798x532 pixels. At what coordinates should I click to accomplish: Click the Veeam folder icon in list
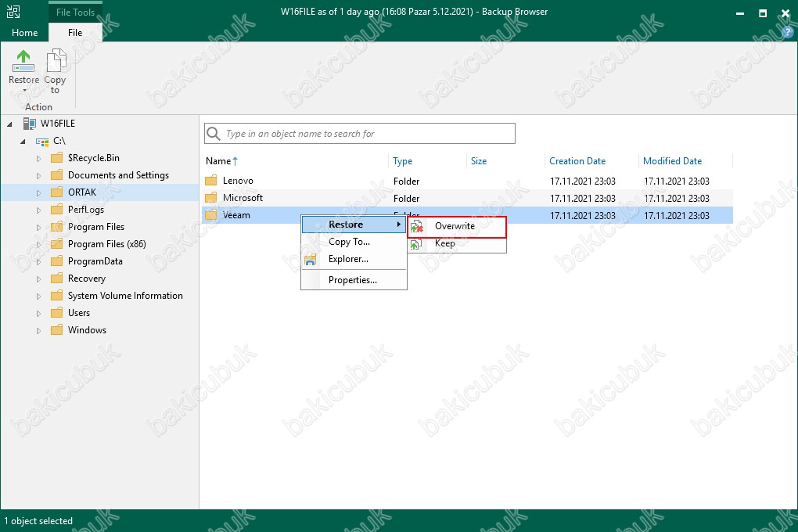(x=211, y=215)
